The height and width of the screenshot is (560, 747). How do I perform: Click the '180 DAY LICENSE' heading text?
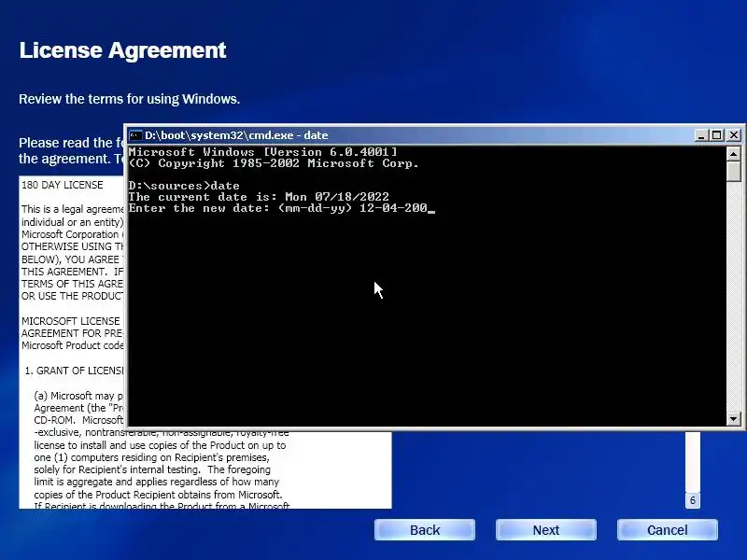pyautogui.click(x=62, y=185)
